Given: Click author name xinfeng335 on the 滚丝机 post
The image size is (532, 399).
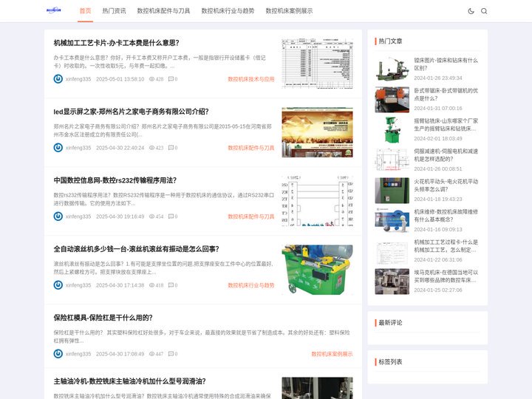Looking at the screenshot, I should (x=78, y=285).
